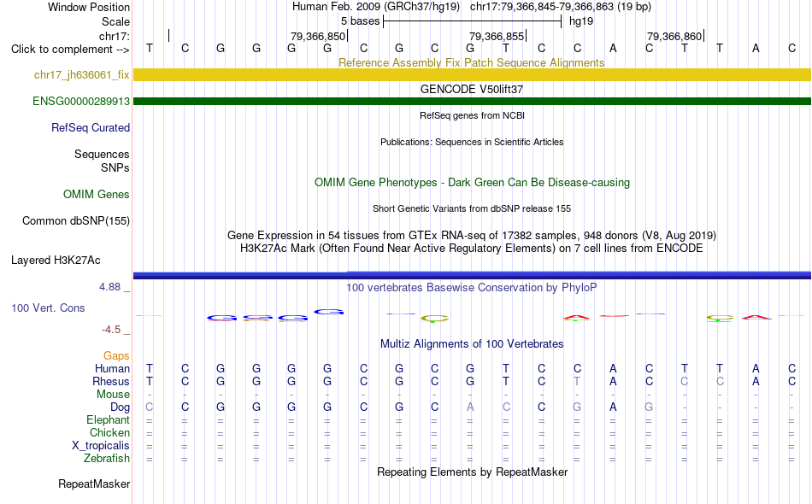Screen dimensions: 812x504
Task: Click the RepeatMasker track label
Action: pos(94,483)
